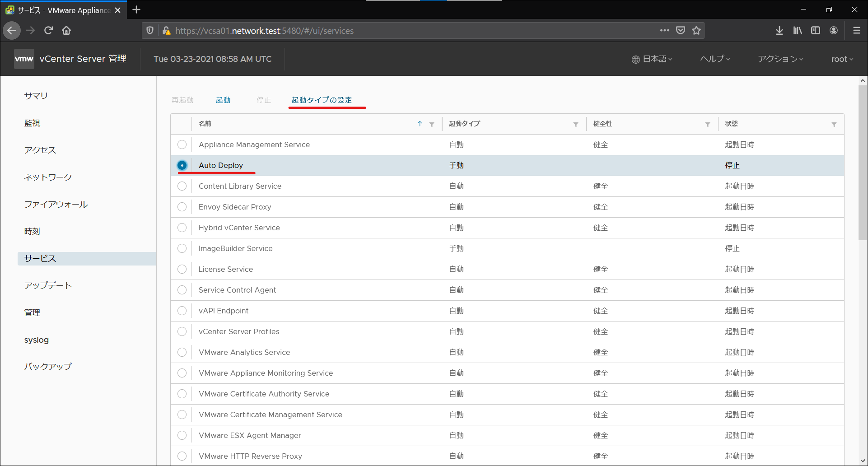
Task: Open the アクション dropdown menu
Action: [780, 59]
